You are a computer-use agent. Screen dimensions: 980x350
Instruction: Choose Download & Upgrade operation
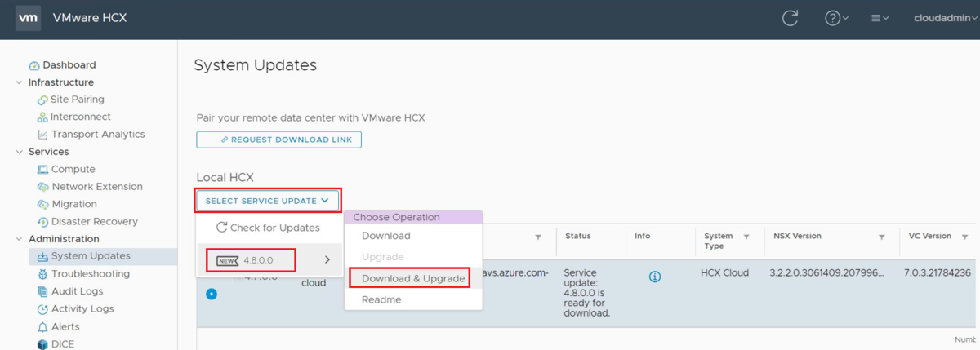tap(413, 278)
